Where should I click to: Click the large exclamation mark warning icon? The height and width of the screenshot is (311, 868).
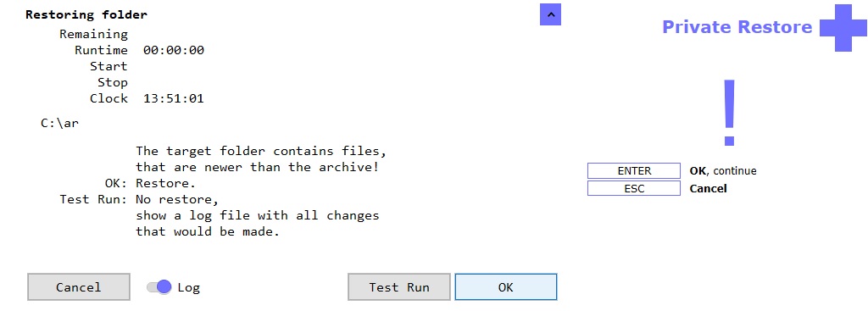coord(729,114)
